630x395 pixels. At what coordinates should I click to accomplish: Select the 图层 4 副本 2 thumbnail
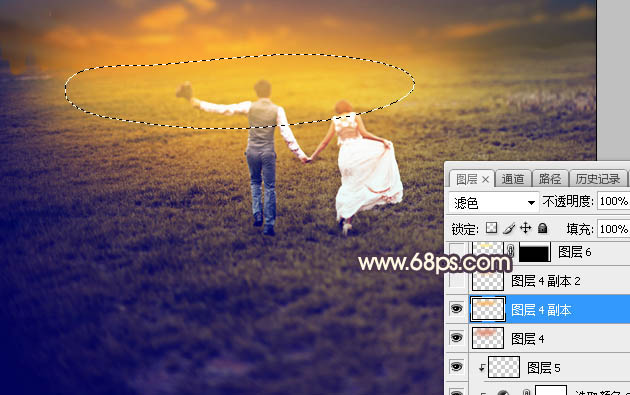488,280
